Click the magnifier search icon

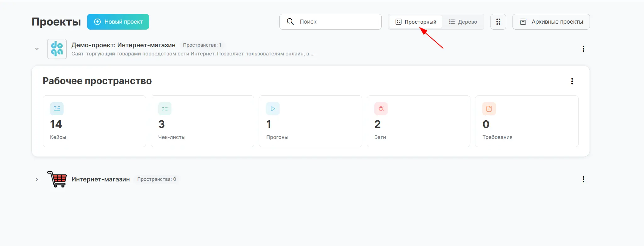290,22
